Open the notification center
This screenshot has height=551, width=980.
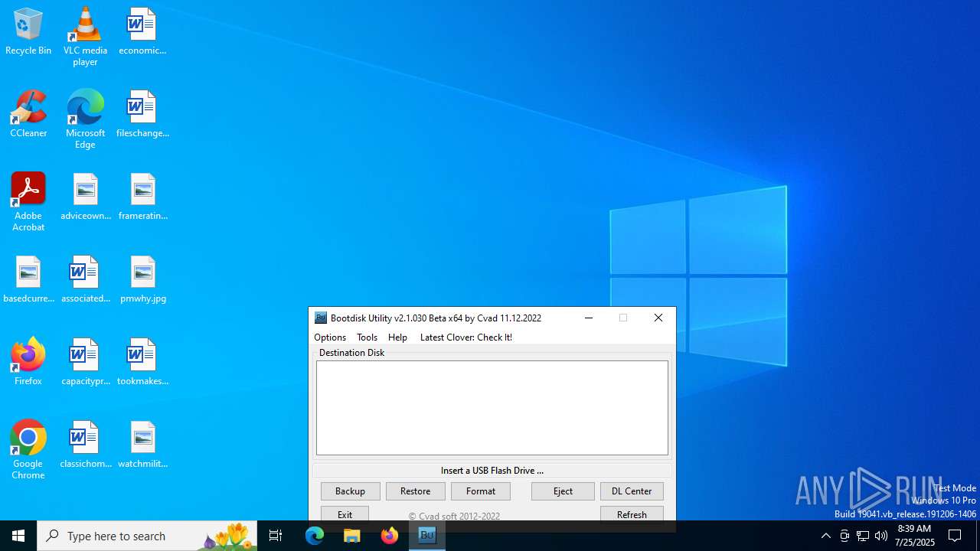click(955, 536)
